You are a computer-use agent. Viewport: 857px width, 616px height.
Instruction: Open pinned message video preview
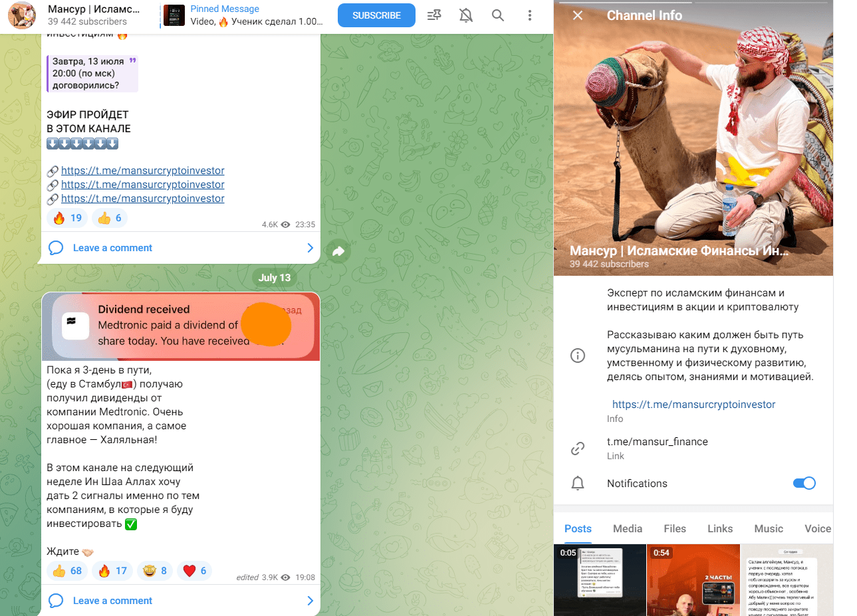pyautogui.click(x=174, y=15)
